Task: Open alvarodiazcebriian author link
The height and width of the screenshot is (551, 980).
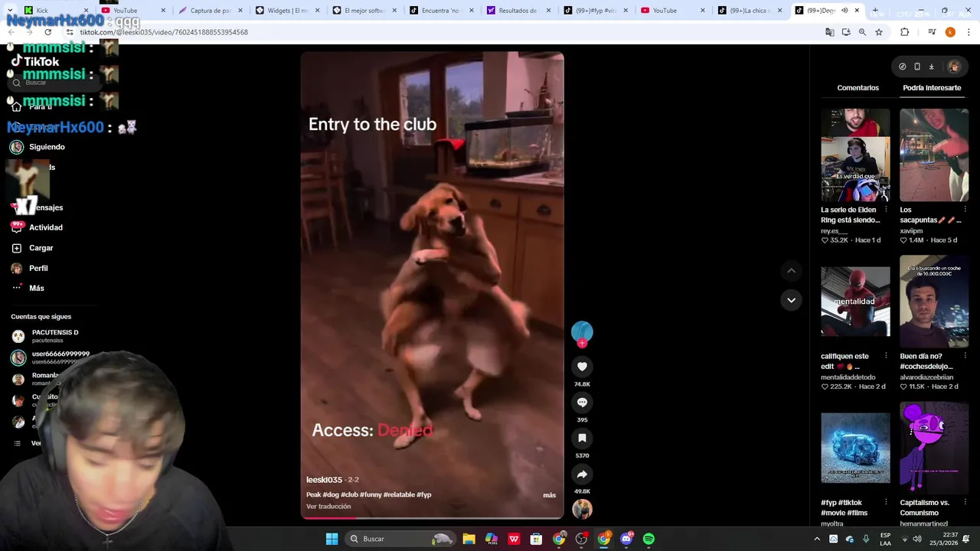Action: (926, 377)
